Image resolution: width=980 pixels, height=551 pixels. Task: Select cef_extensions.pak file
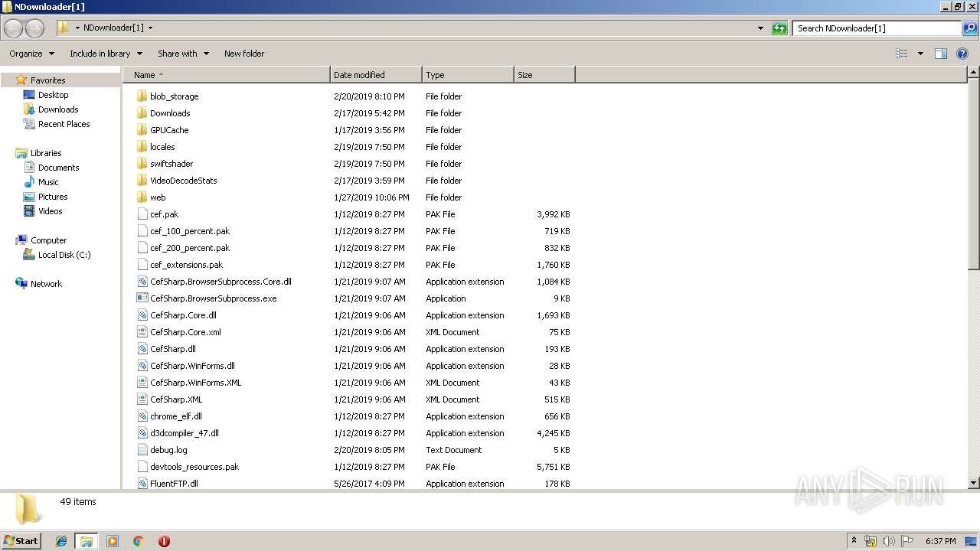coord(187,265)
